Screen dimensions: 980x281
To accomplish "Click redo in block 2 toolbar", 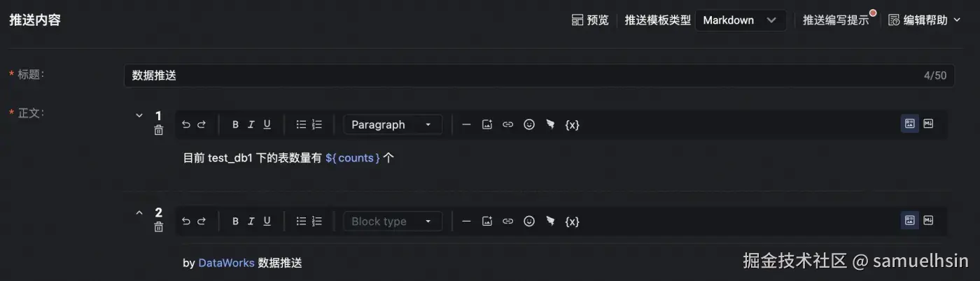I will click(202, 221).
